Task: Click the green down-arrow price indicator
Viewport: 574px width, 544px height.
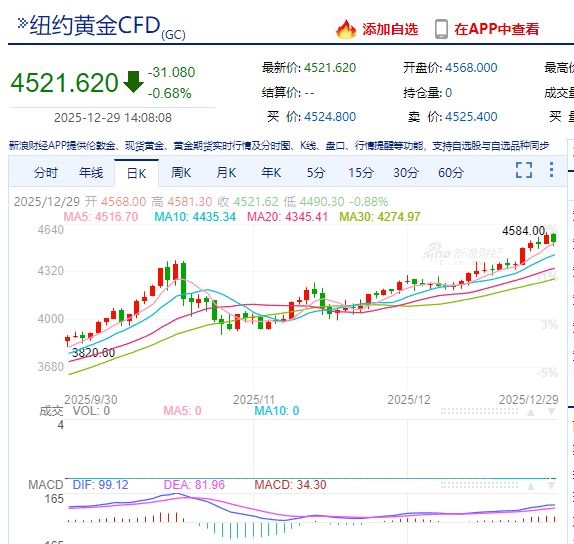Action: tap(133, 82)
